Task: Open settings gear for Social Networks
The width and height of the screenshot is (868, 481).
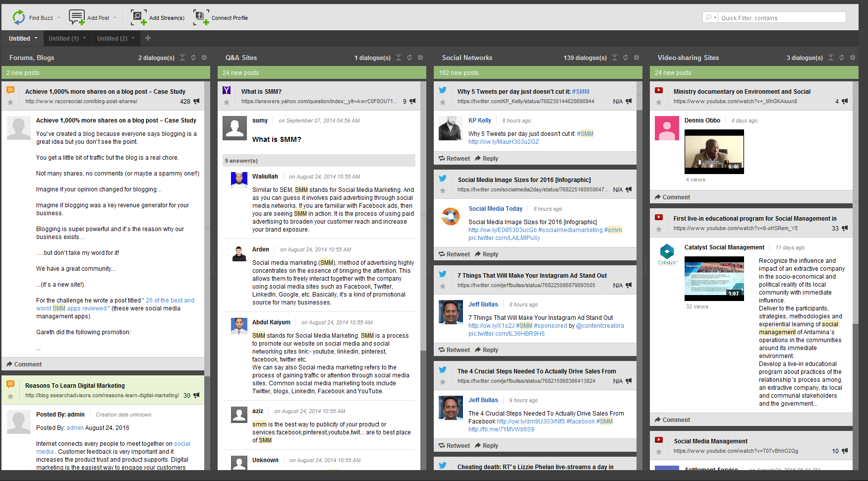Action: coord(637,58)
